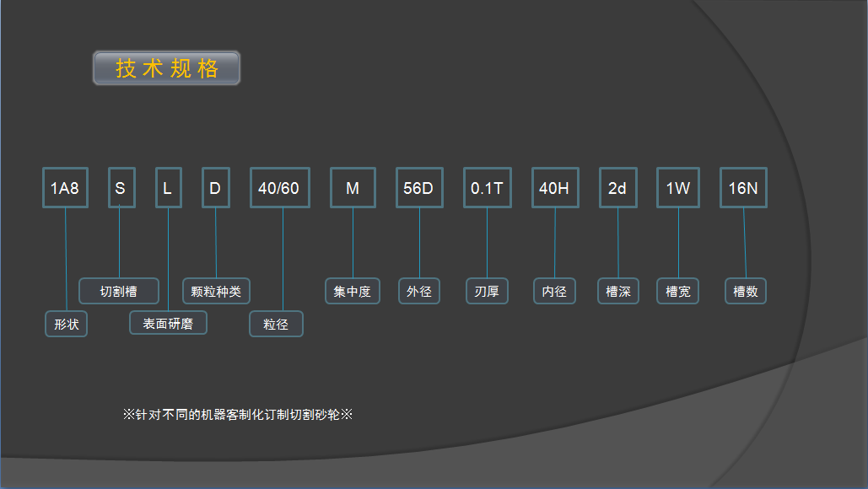Click the 1W code box
868x489 pixels.
tap(678, 188)
